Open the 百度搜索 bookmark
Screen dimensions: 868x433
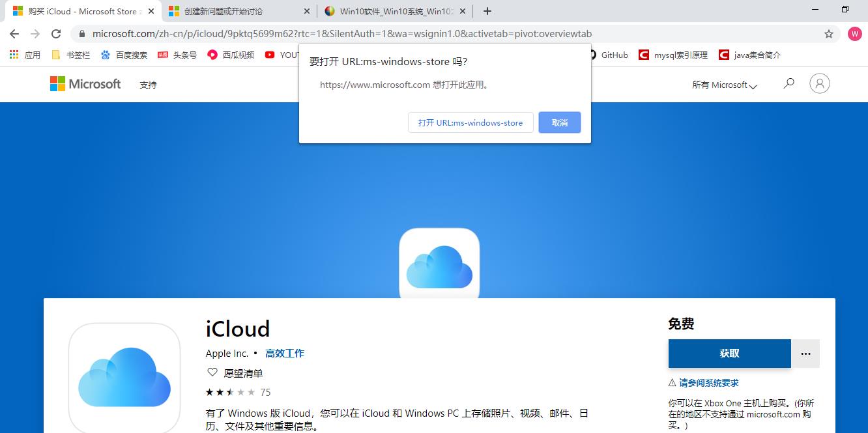click(124, 55)
